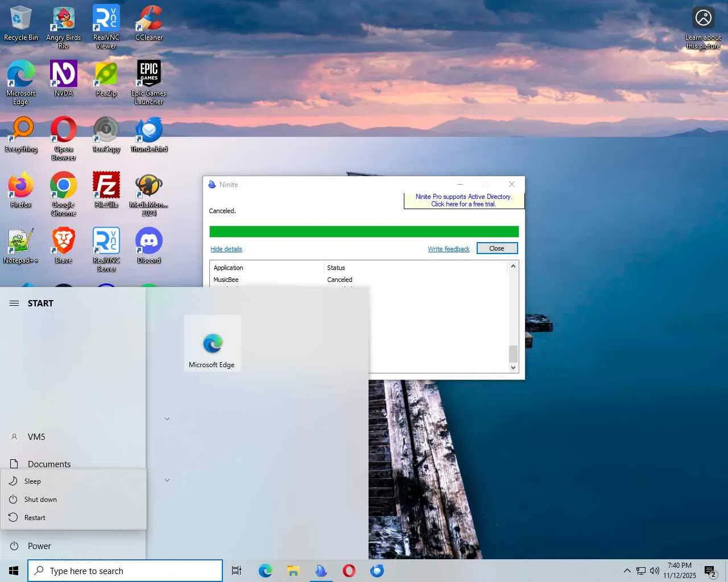Screen dimensions: 728x582
Task: Click the 'Write feedback' link in Ninite
Action: click(x=449, y=249)
